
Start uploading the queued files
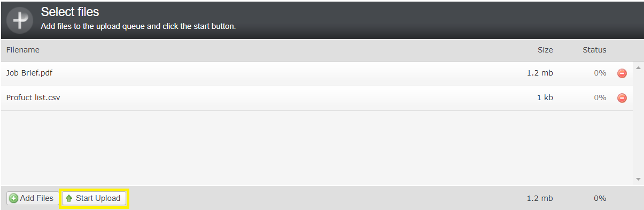pyautogui.click(x=94, y=198)
